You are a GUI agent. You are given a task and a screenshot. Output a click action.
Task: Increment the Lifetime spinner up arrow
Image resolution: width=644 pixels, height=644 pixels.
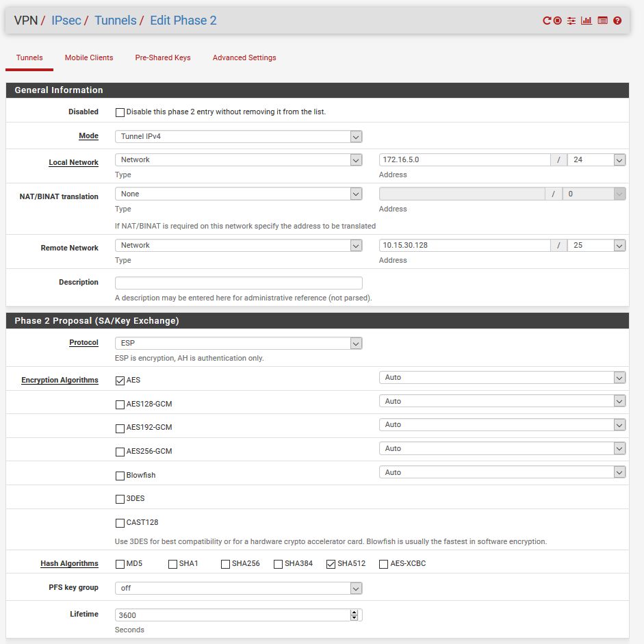[x=354, y=612]
